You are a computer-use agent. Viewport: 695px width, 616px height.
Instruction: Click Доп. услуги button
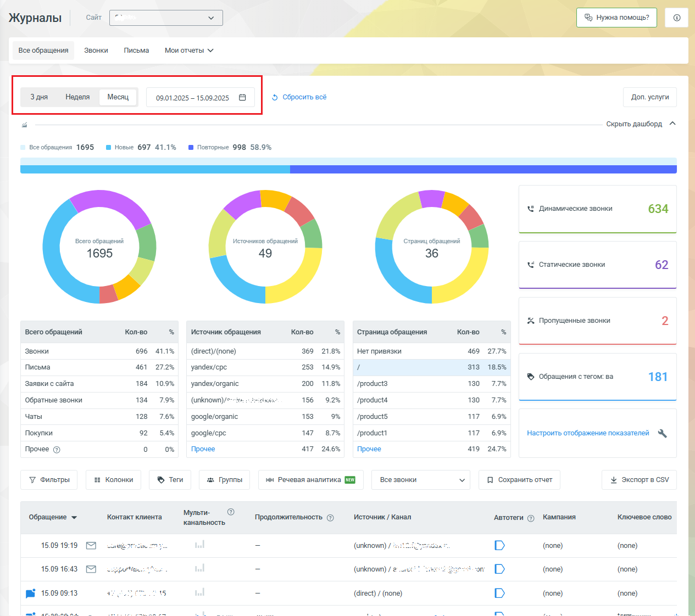[x=650, y=97]
